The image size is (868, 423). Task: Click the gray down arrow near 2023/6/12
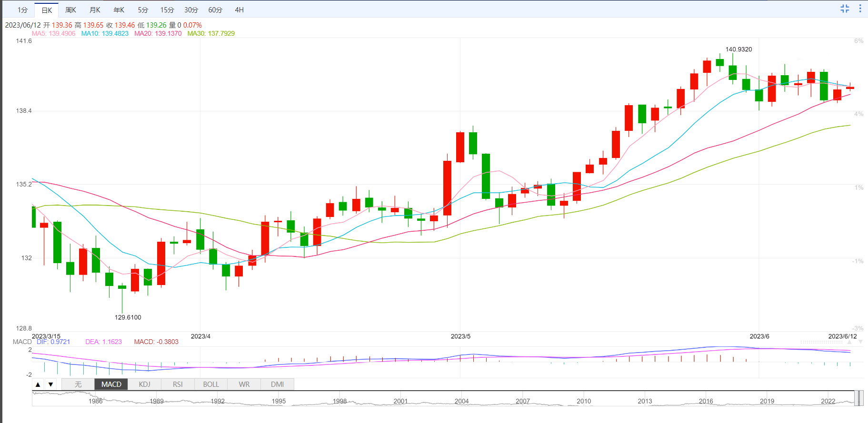(860, 342)
